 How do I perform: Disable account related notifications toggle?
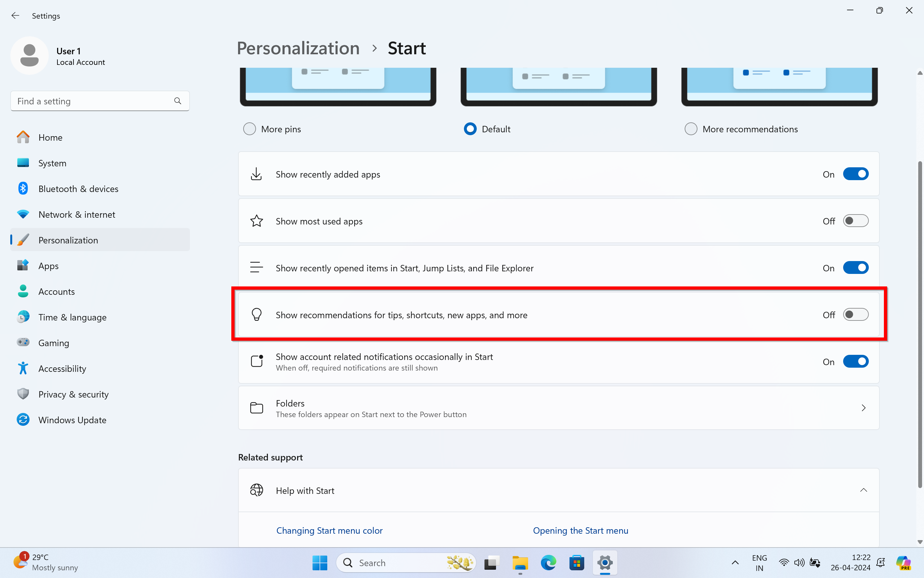(x=856, y=361)
